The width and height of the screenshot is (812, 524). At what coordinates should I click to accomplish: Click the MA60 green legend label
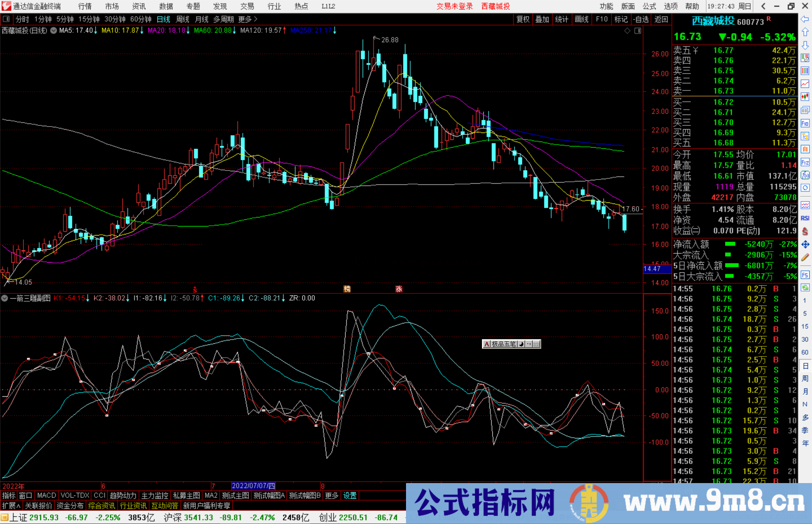click(215, 30)
